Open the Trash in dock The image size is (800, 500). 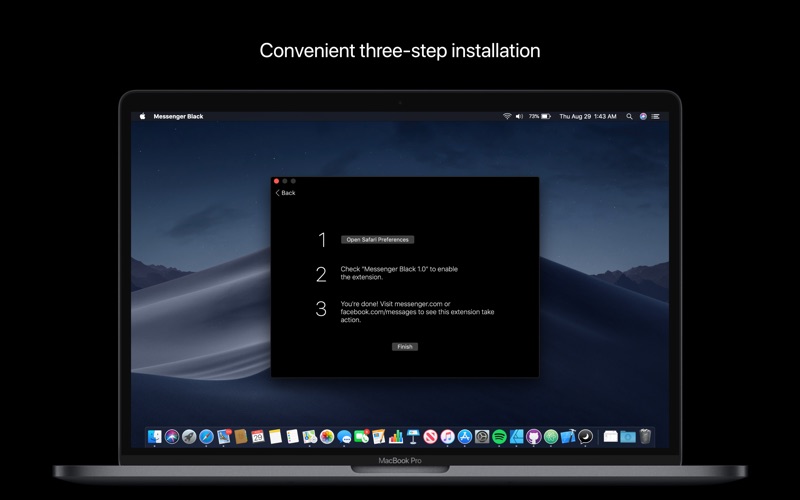645,437
